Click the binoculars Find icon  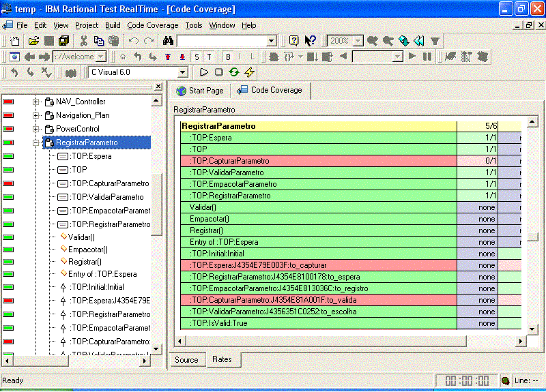pyautogui.click(x=168, y=41)
